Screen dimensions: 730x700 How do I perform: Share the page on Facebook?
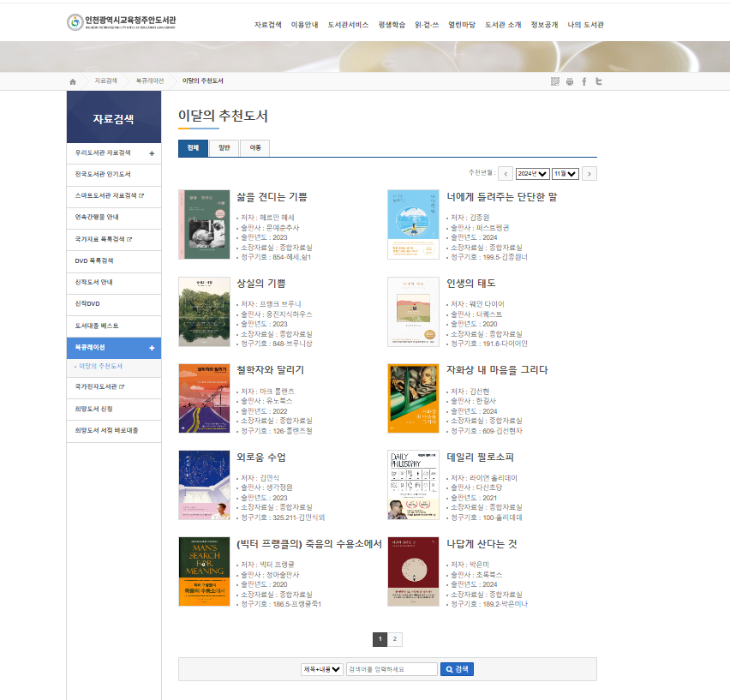pyautogui.click(x=584, y=82)
